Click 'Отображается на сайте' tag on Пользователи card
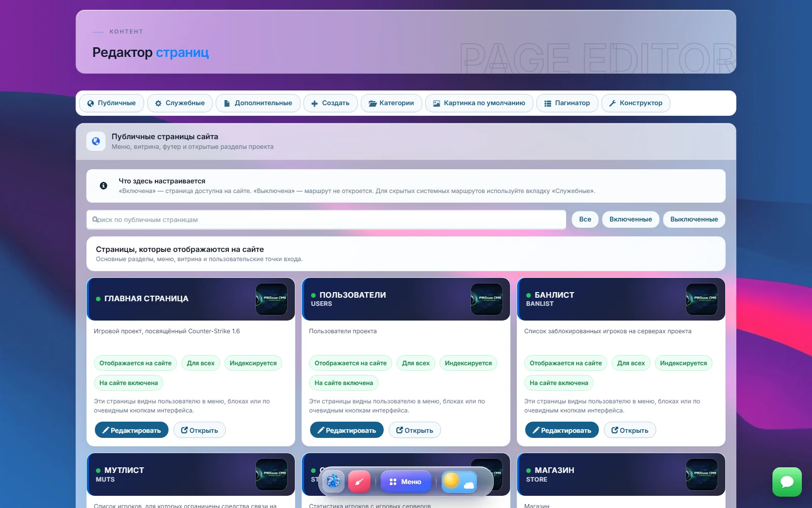 [351, 363]
